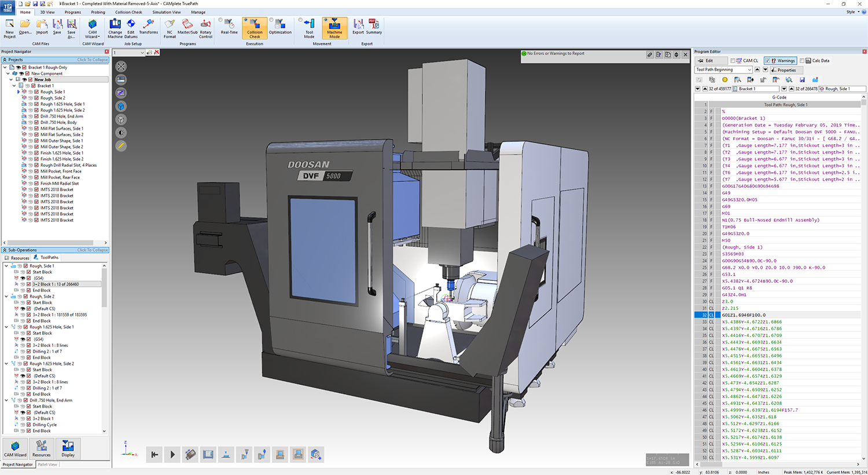Click the blue save icon in Program Editor

(802, 80)
